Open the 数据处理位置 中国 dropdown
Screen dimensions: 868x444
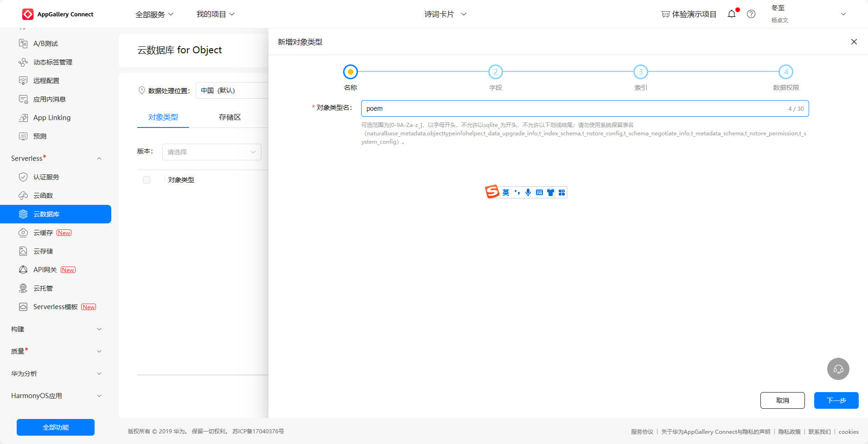[232, 90]
